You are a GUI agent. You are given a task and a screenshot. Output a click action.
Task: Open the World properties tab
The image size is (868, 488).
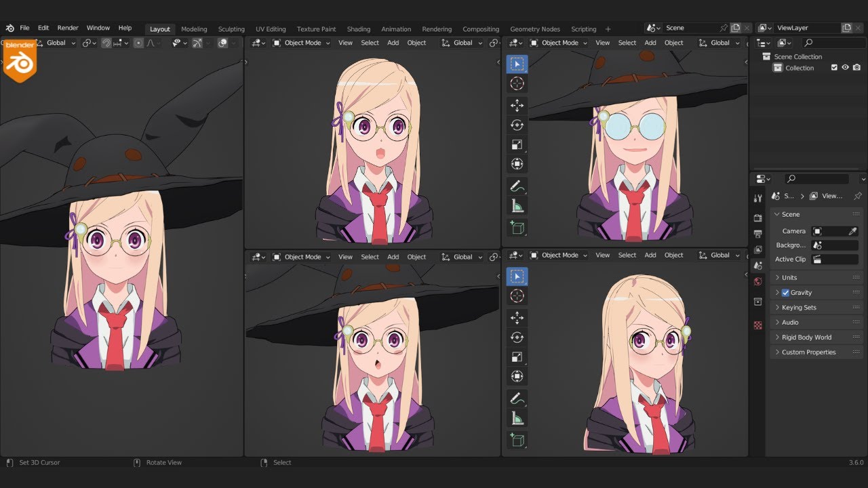(x=758, y=281)
